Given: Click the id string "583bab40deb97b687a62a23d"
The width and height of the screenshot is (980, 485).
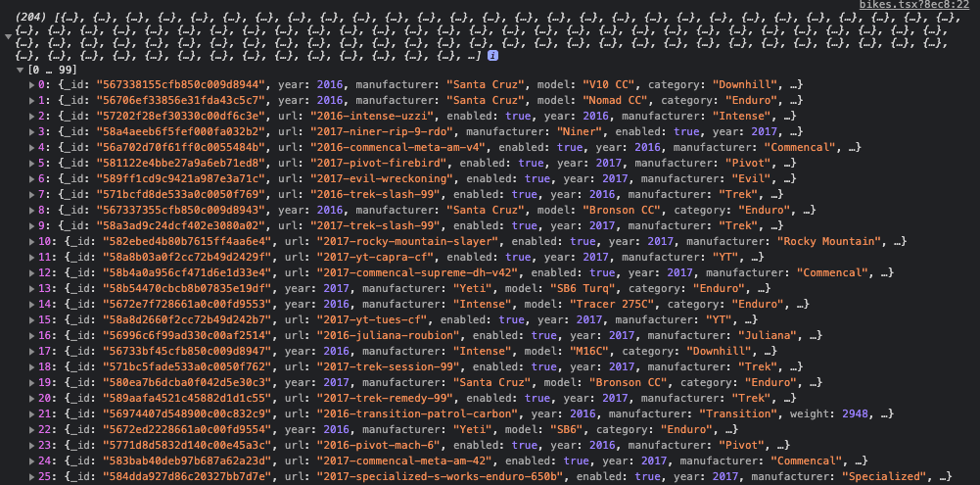Looking at the screenshot, I should pyautogui.click(x=188, y=460).
